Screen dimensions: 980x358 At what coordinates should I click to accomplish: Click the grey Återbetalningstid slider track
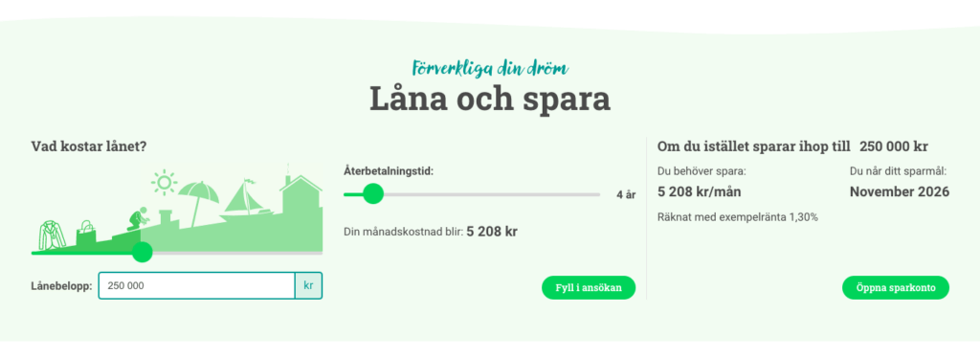click(x=491, y=194)
